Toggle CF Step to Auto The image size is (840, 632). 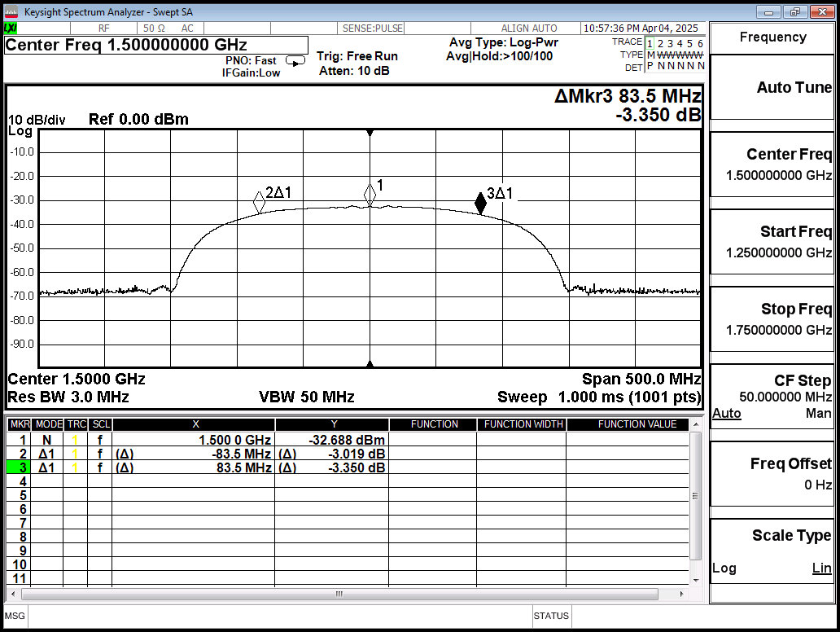click(726, 414)
